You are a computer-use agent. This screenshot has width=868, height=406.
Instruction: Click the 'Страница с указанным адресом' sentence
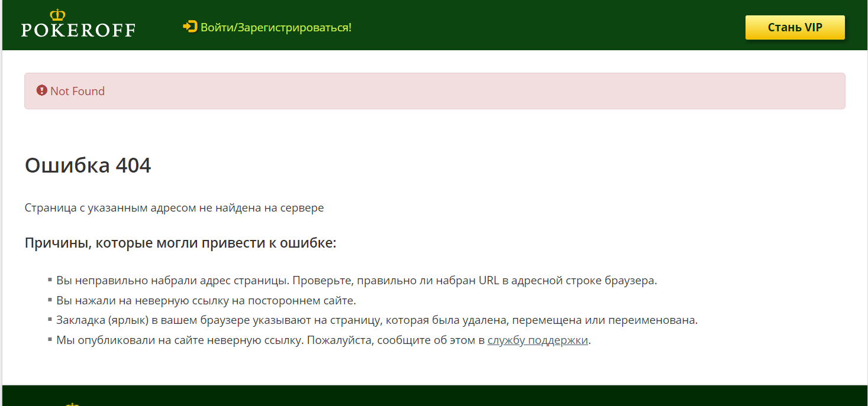175,208
